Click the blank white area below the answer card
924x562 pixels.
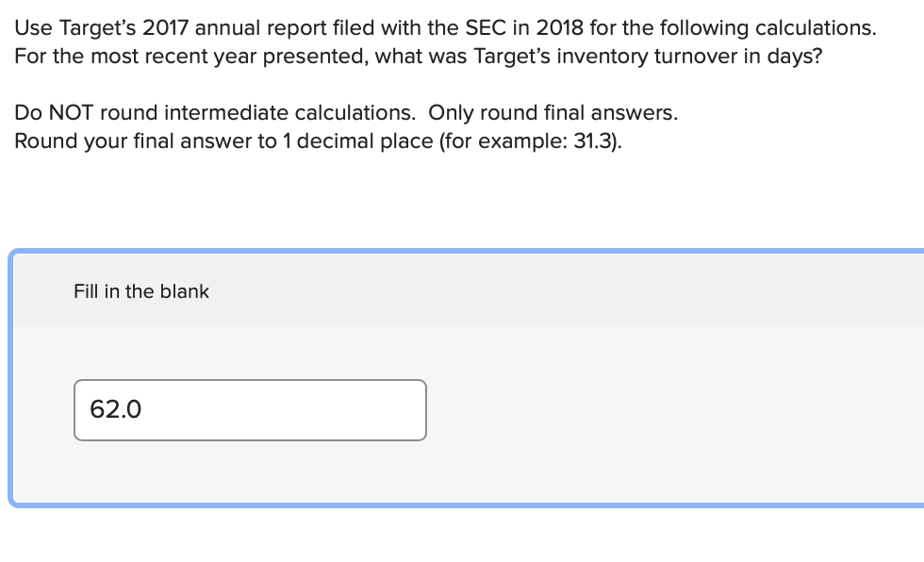[x=462, y=536]
